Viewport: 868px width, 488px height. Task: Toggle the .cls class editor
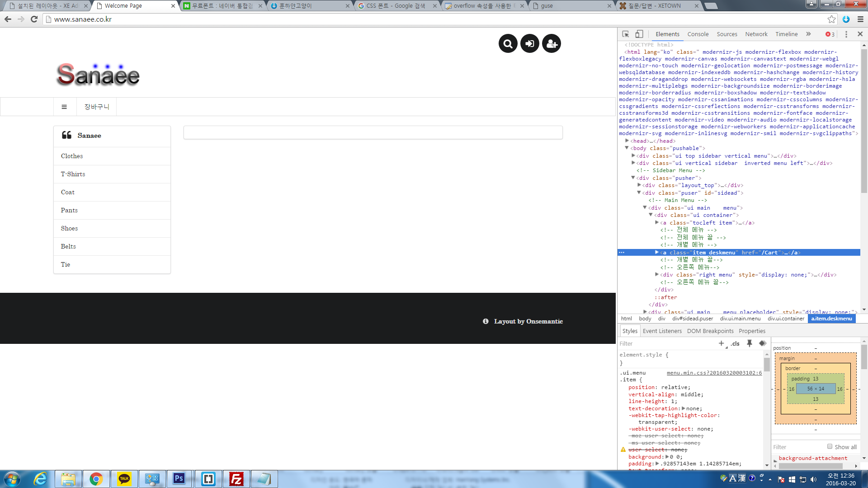click(735, 343)
